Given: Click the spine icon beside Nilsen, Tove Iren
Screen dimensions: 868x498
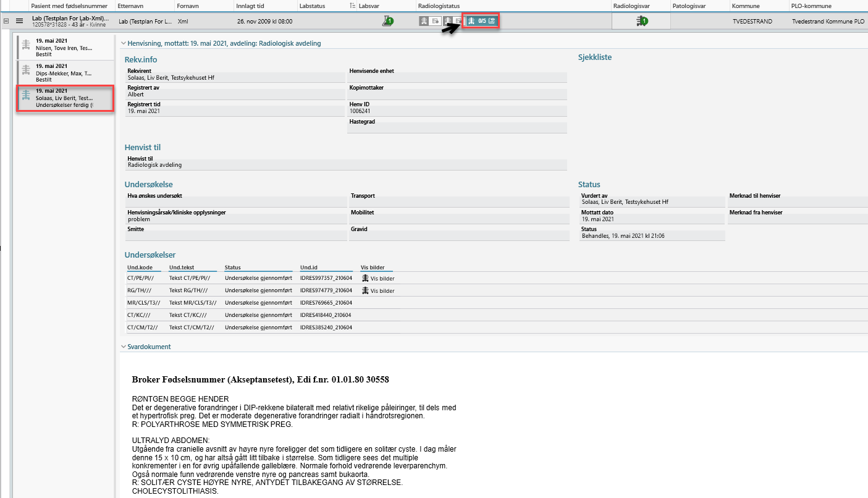Looking at the screenshot, I should pos(25,47).
